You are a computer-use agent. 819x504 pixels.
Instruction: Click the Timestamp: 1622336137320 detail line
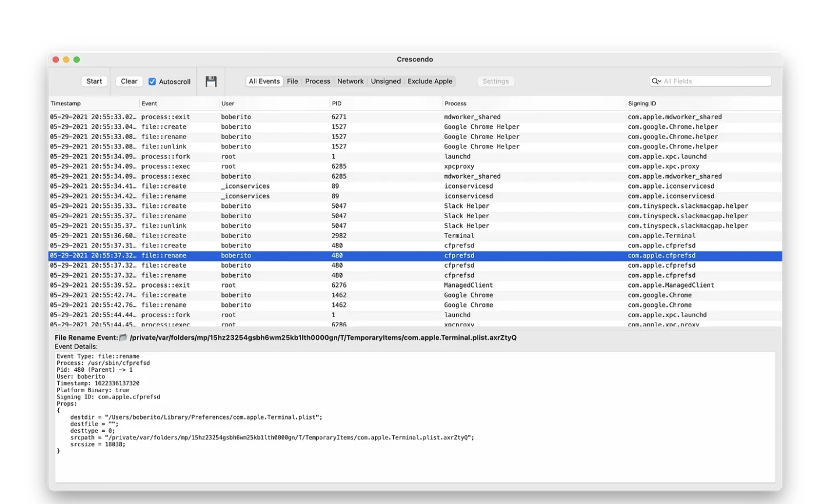click(98, 384)
